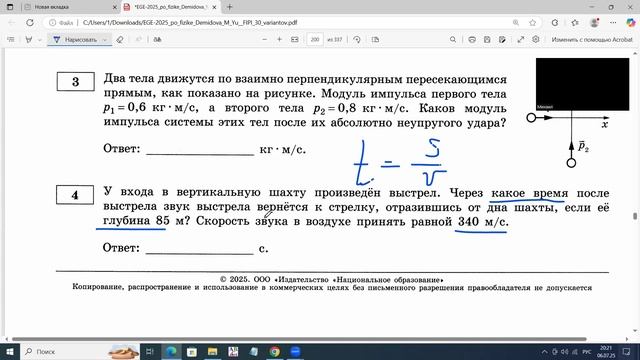Open Edge settings and more menu
The image size is (640, 360).
[613, 23]
